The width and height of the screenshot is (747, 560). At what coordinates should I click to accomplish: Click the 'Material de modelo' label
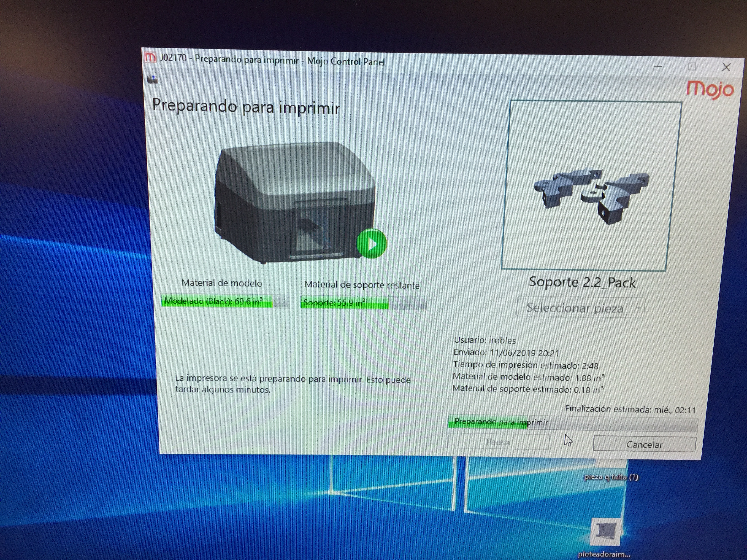[x=222, y=283]
